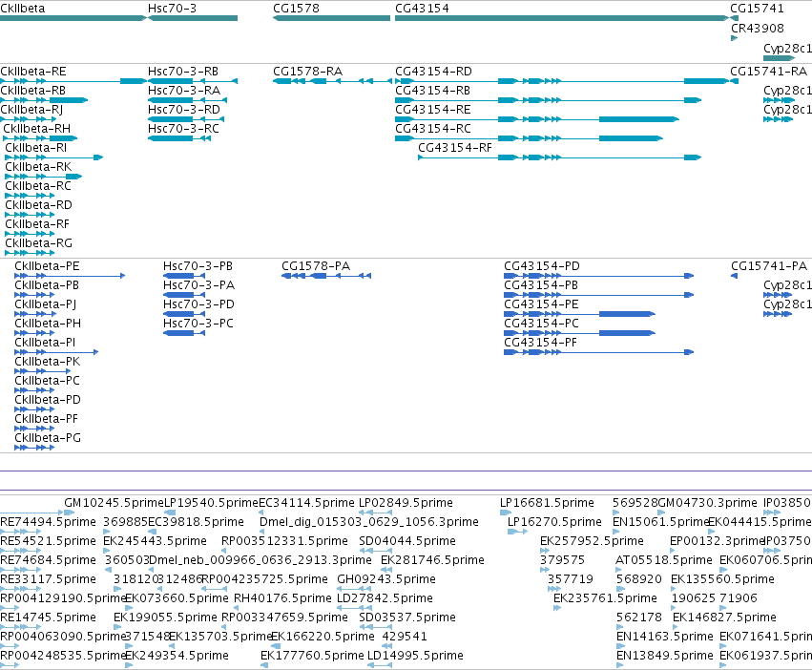Viewport: 812px width, 670px height.
Task: Select the CG43154-RC transcript
Action: [530, 138]
